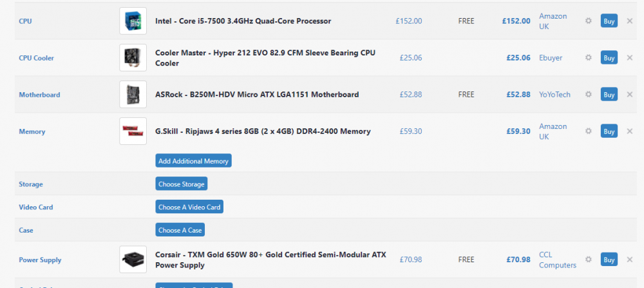Viewport: 644px width, 288px height.
Task: Open settings gear for the CPU row
Action: click(588, 21)
